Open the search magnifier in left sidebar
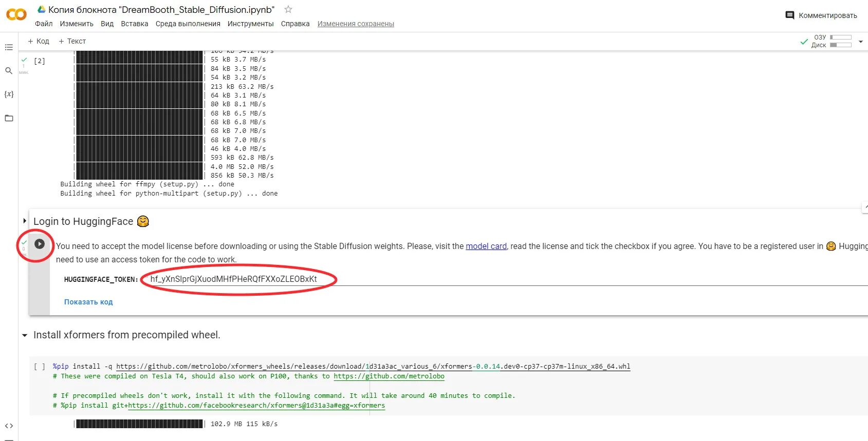 [x=9, y=71]
